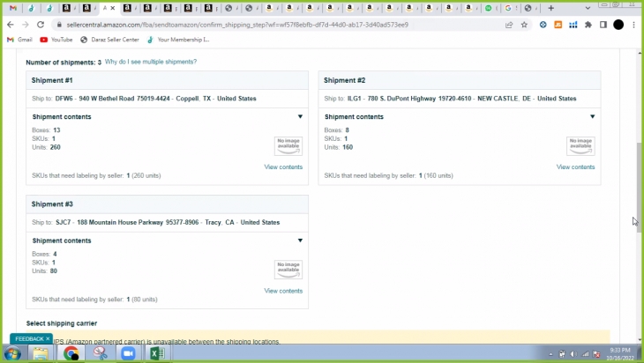View contents of Shipment #3

coord(283,291)
